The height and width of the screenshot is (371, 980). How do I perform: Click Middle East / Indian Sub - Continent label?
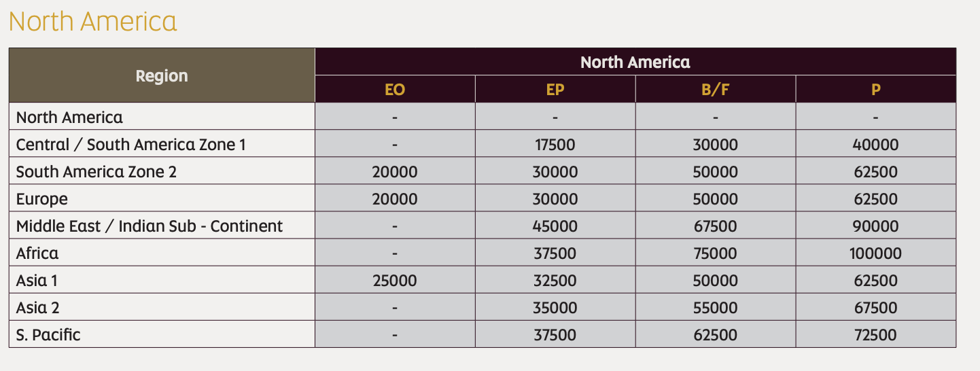point(150,226)
